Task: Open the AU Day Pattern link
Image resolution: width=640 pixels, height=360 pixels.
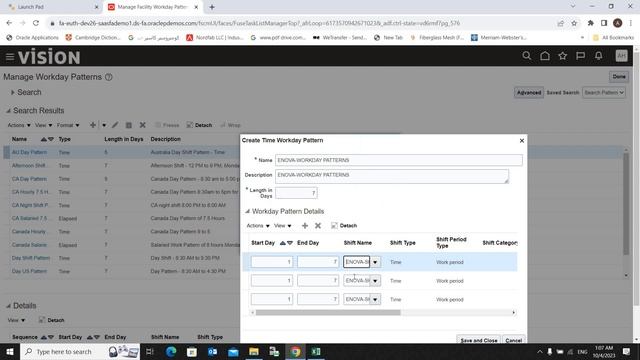Action: 29,152
